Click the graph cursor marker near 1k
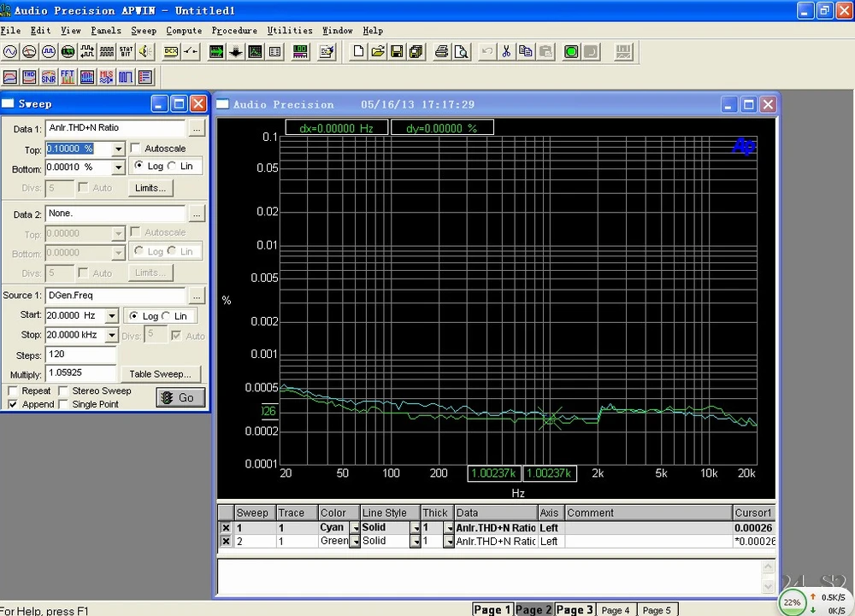The width and height of the screenshot is (855, 616). [550, 419]
